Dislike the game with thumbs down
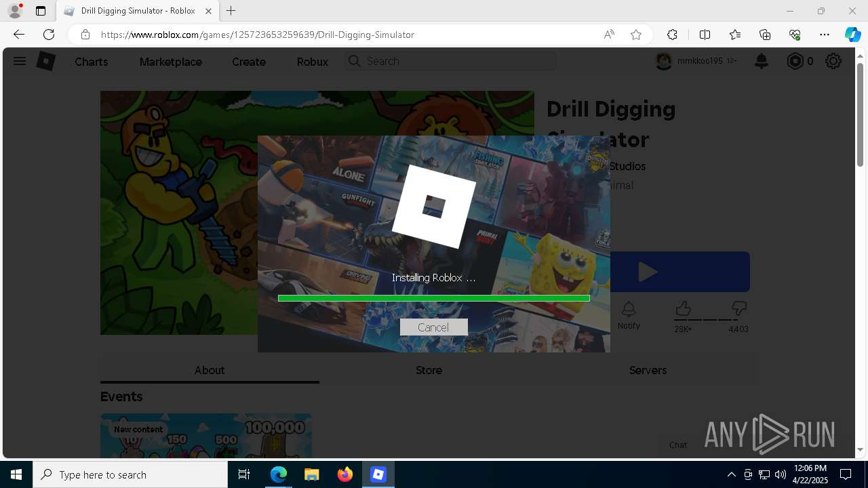Screen dimensions: 868x488 tap(739, 310)
